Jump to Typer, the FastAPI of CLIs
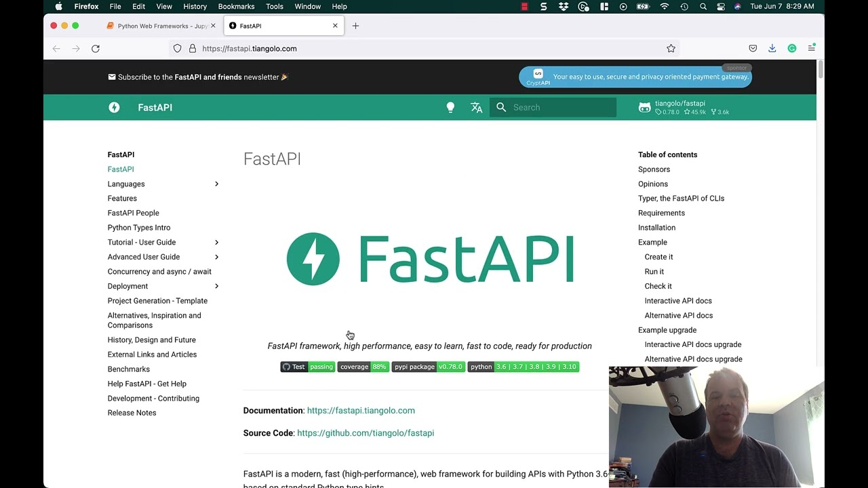Viewport: 868px width, 488px height. tap(681, 199)
